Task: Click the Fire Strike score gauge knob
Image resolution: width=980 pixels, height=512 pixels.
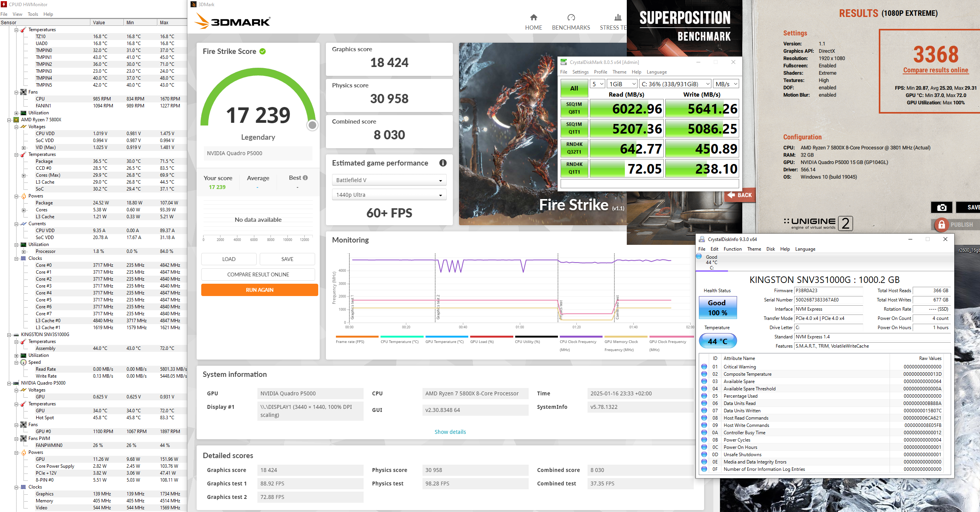Action: point(312,125)
